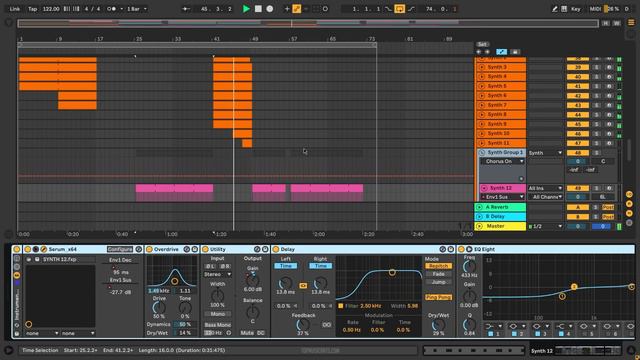640x360 pixels.
Task: Toggle the Synth 4 track activator 40
Action: pos(578,77)
